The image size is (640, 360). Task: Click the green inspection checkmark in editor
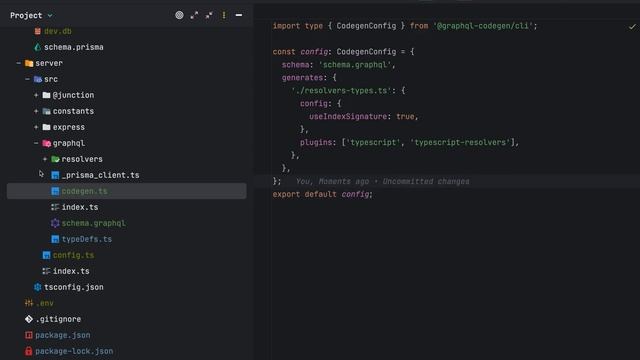click(632, 27)
